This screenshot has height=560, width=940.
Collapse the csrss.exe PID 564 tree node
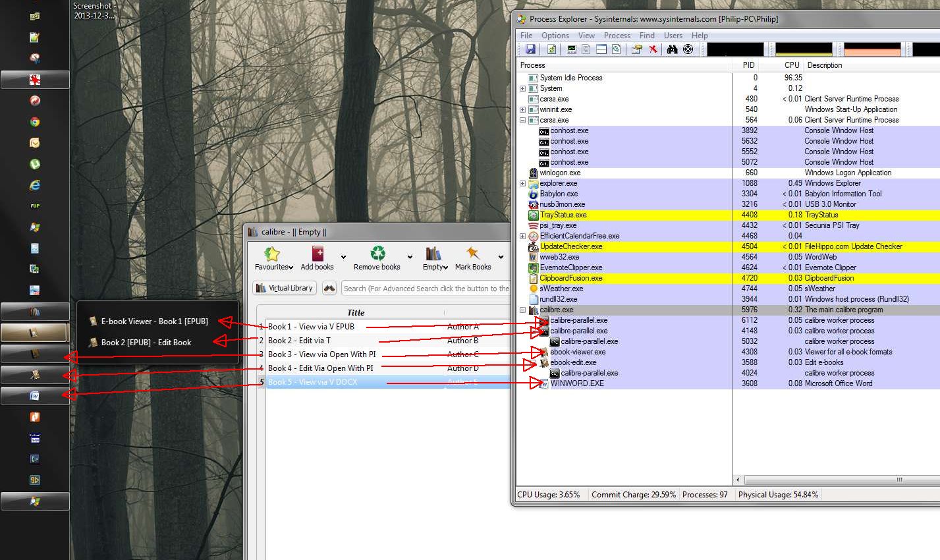(x=522, y=120)
